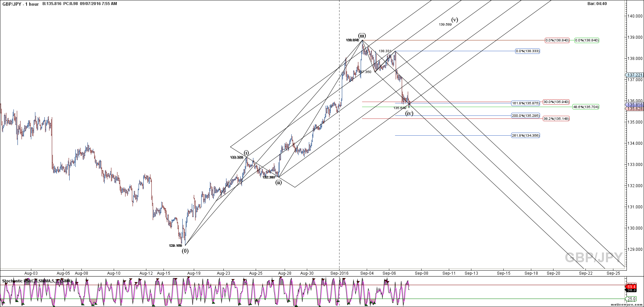This screenshot has width=644, height=307.
Task: Click the 139.589 projected price label
Action: (x=445, y=25)
